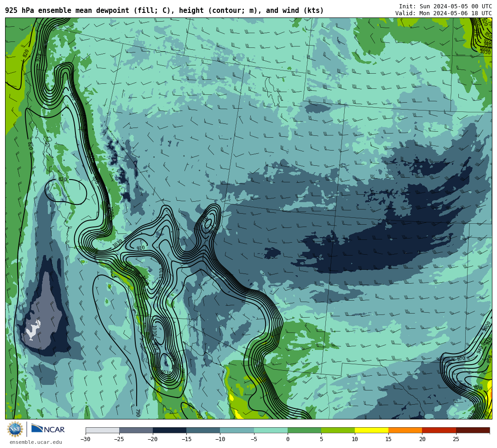
Task: Click the colorbar tick label -10
Action: coord(220,439)
